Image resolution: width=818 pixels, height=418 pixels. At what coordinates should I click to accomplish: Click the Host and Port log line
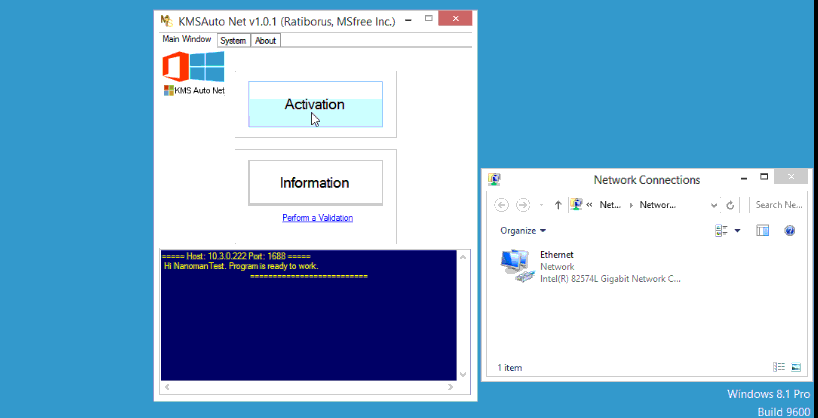click(236, 256)
